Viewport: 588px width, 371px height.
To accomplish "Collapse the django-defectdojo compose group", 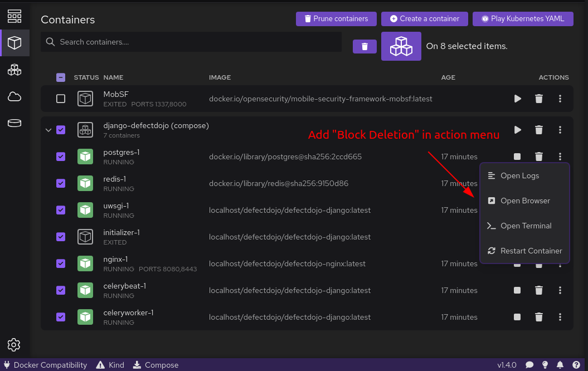I will [48, 130].
